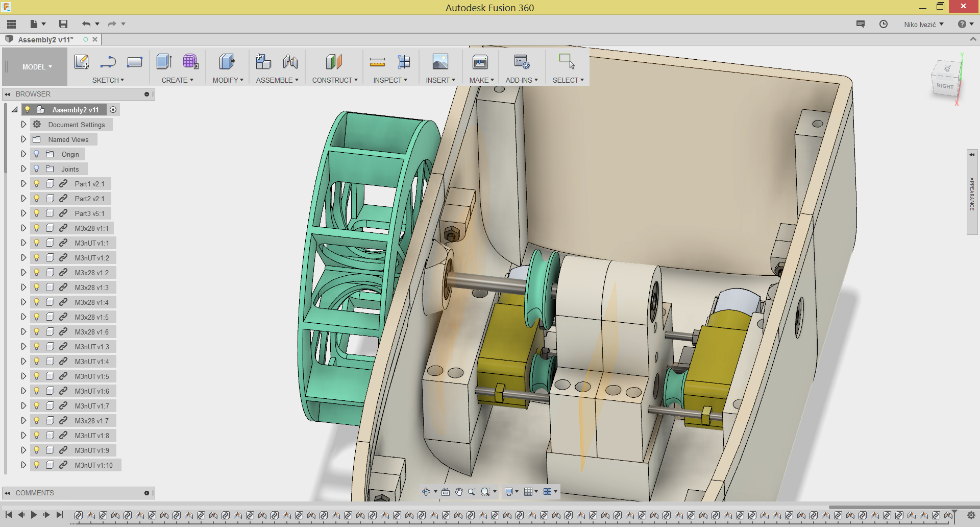Click the timeline end marker
Screen dimensions: 980x527
(x=954, y=516)
